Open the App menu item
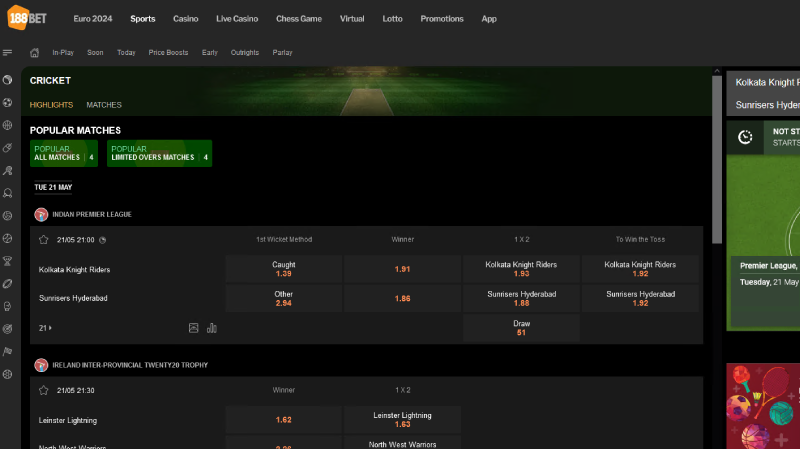Screen dimensions: 800x449 point(489,19)
